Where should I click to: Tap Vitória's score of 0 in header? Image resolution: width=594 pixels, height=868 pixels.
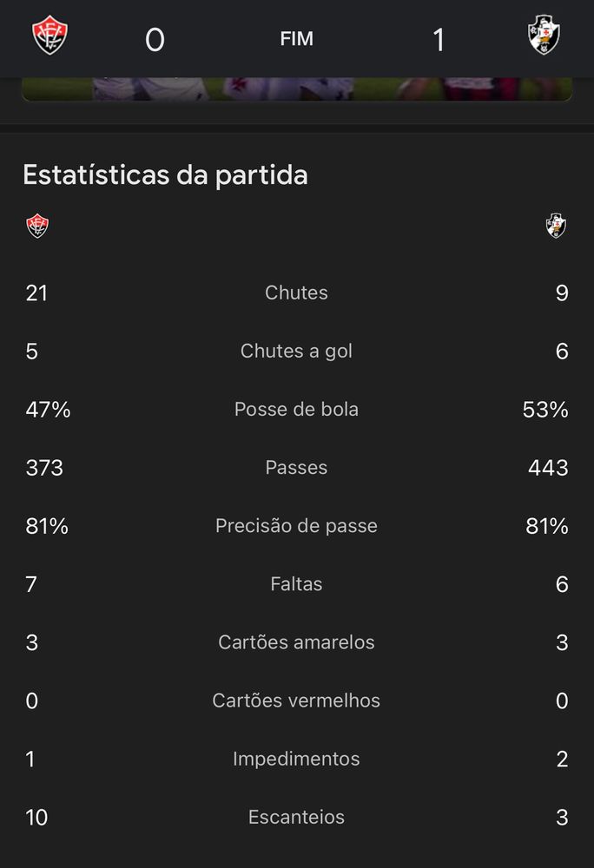tap(155, 40)
